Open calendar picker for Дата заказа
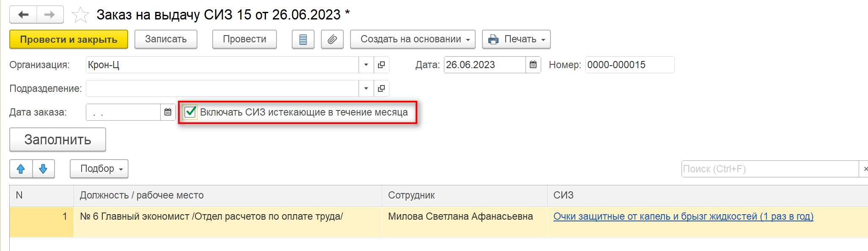 pyautogui.click(x=168, y=112)
